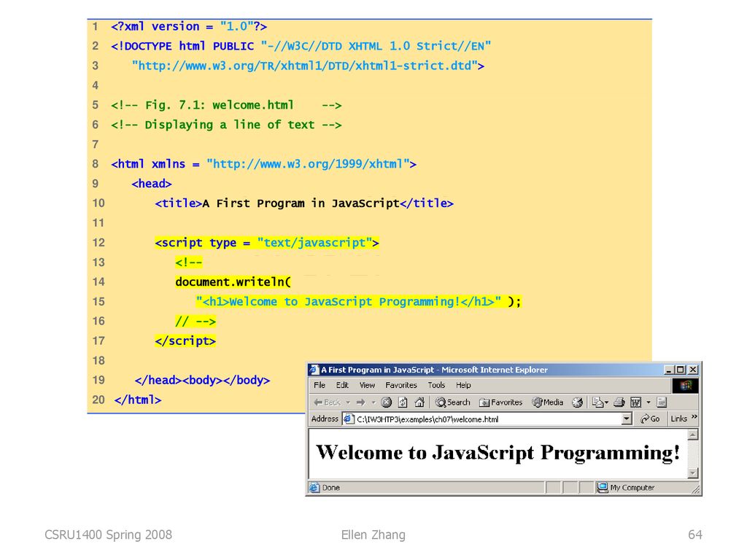Screen dimensions: 747x560
Task: Click the IE icon in the status bar
Action: pyautogui.click(x=314, y=488)
